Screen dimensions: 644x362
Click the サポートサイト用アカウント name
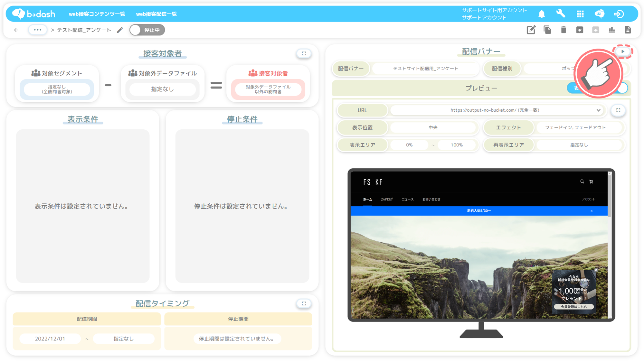(494, 10)
